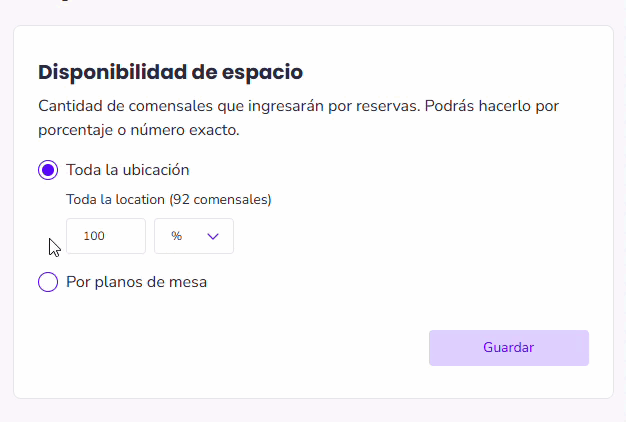
Task: Click the filled purple dot of the selected radio
Action: [x=48, y=170]
